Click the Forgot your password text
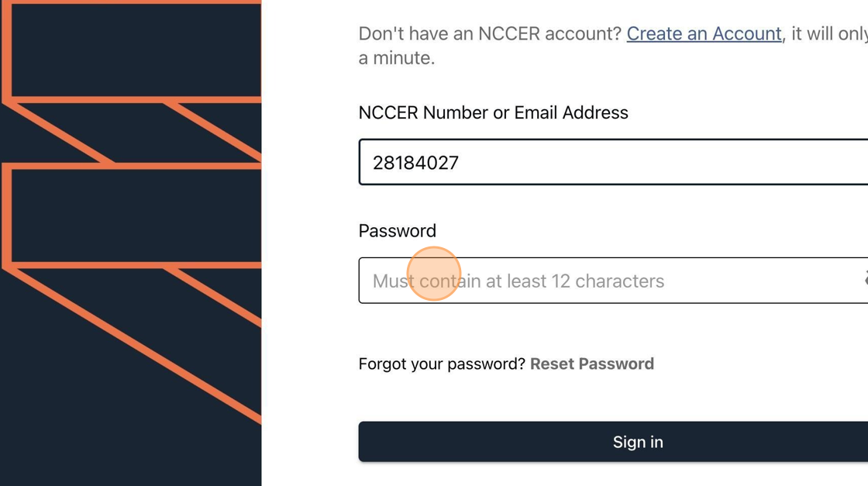 coord(440,364)
